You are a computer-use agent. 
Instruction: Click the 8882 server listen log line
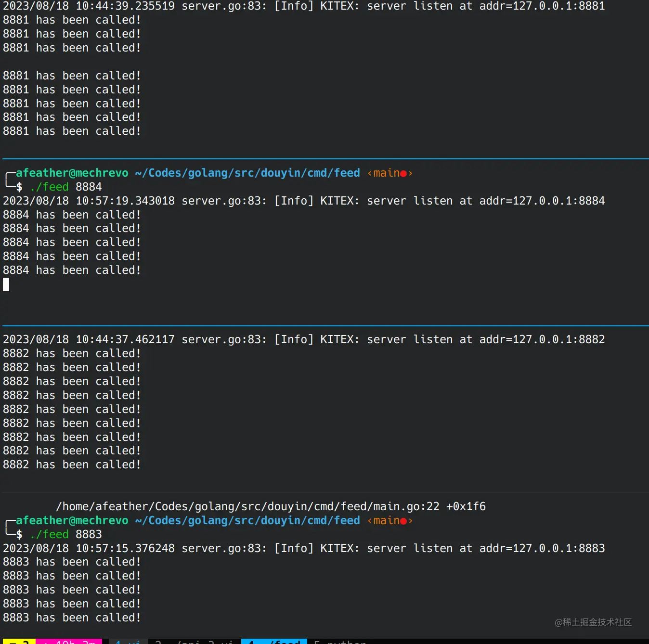303,340
